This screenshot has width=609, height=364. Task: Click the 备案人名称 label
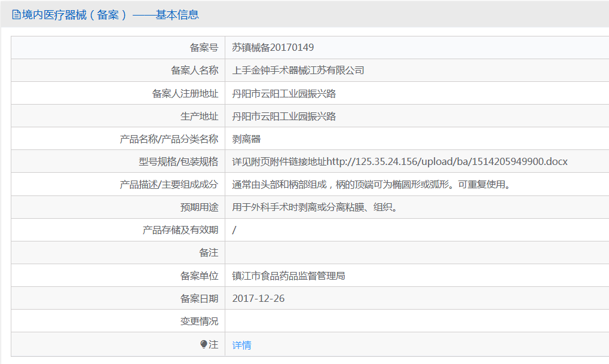click(x=195, y=71)
